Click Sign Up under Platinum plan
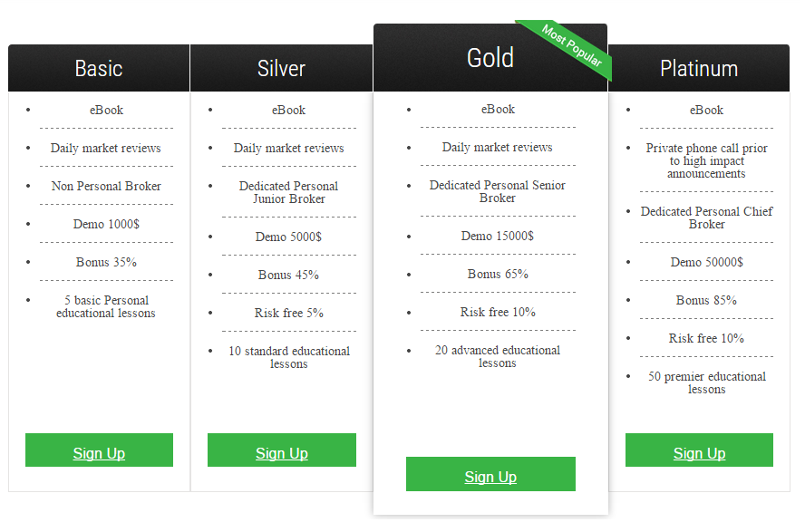This screenshot has width=805, height=532. click(x=699, y=450)
